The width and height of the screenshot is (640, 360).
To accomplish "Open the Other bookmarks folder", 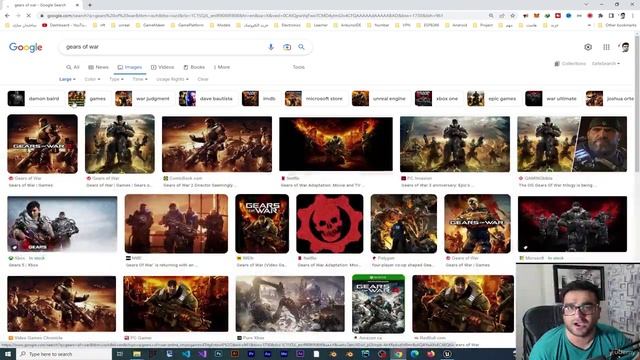I will [617, 25].
